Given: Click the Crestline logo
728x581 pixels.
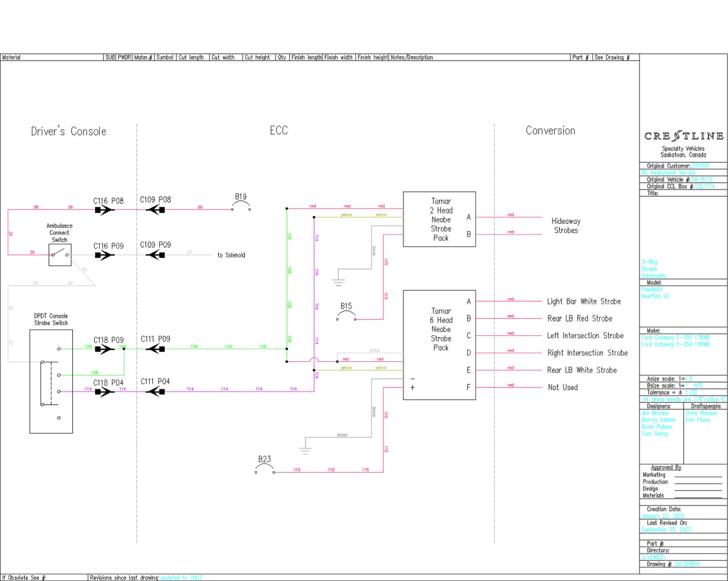Looking at the screenshot, I should 683,136.
